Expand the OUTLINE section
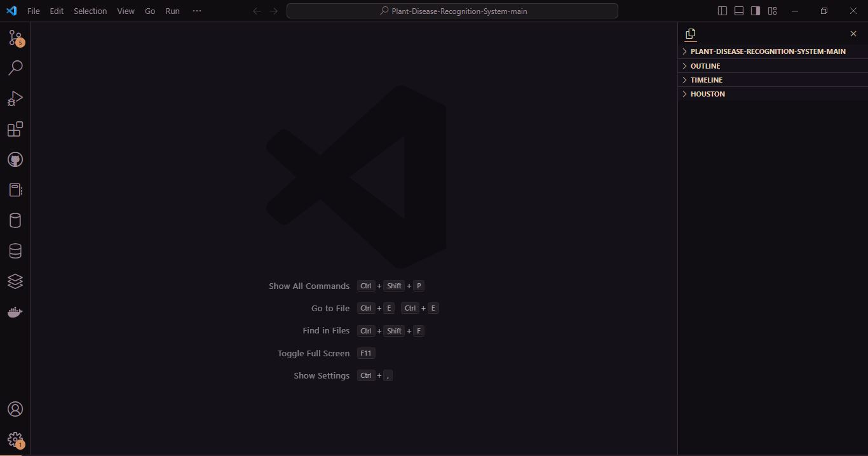 [x=773, y=66]
